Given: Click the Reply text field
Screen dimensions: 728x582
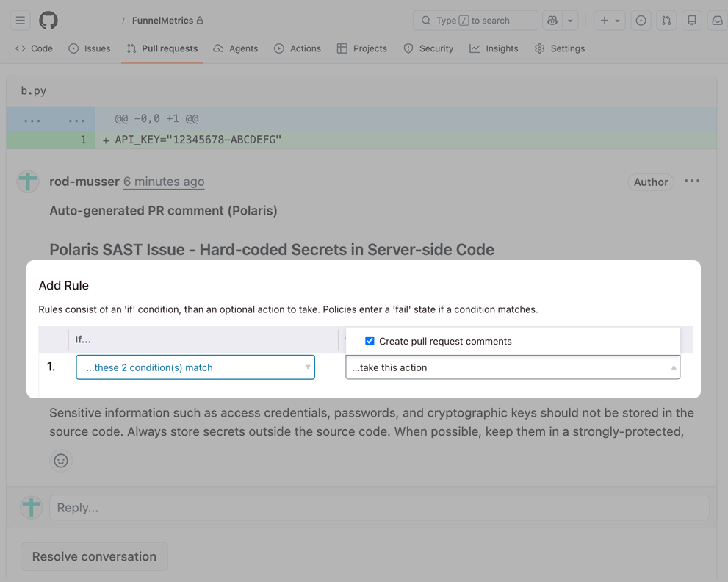Looking at the screenshot, I should pos(378,507).
